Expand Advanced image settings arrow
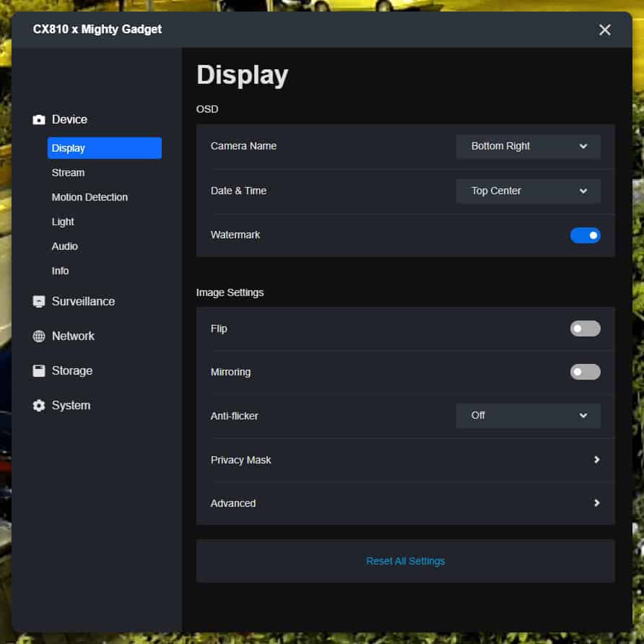Screen dimensions: 644x644 tap(596, 503)
